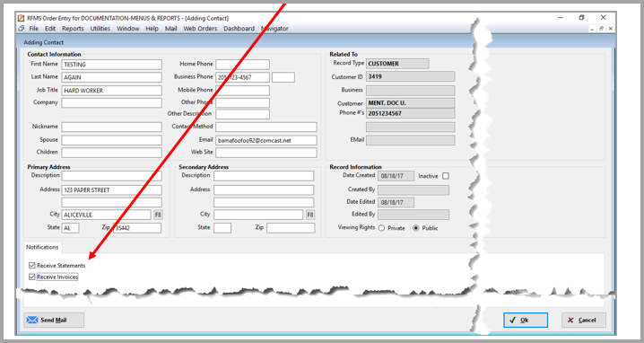Minimize the inner MDI child window
This screenshot has width=644, height=343.
[592, 29]
